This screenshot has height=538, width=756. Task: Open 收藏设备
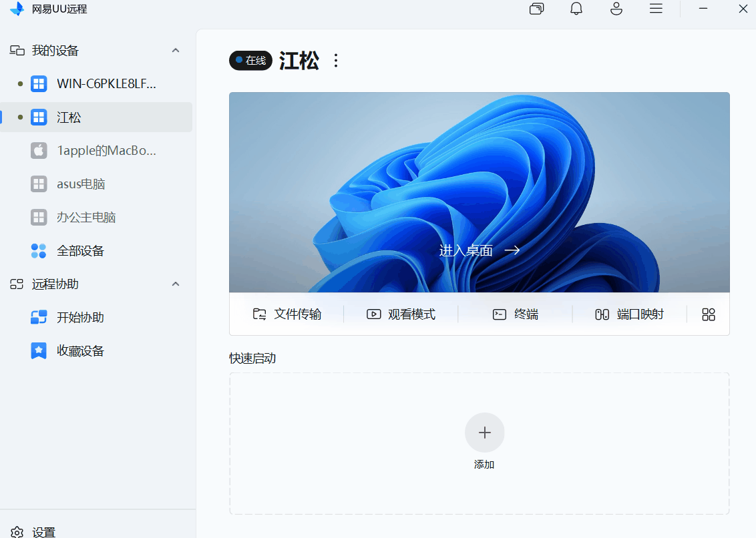tap(96, 350)
